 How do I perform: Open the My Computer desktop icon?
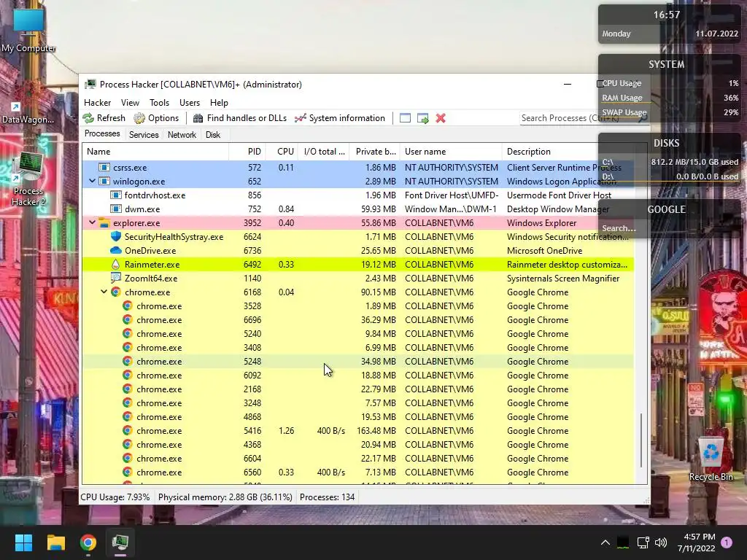coord(28,29)
